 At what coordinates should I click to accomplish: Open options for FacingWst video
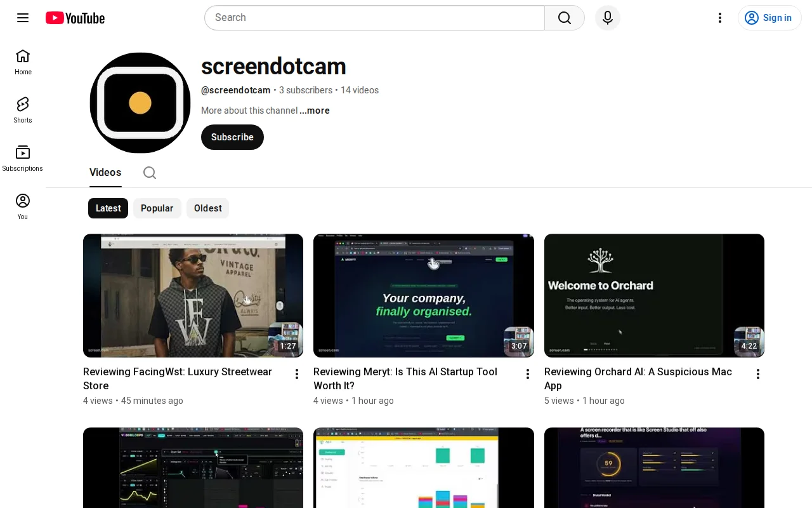(x=296, y=374)
